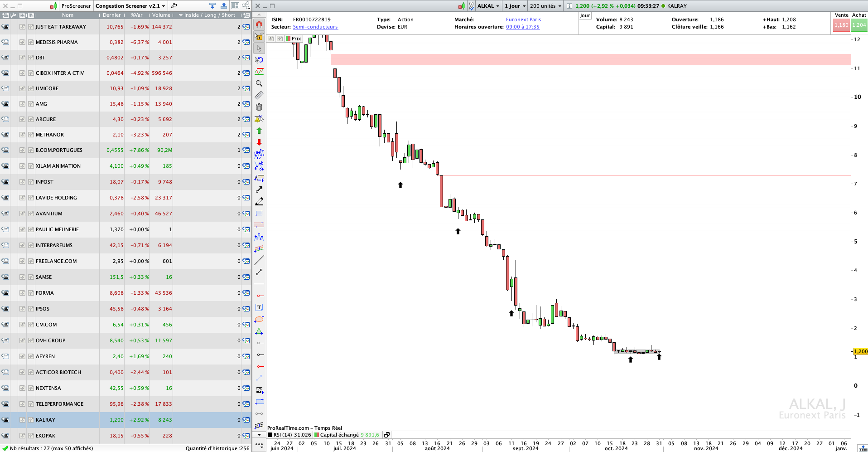The height and width of the screenshot is (452, 868).
Task: Select the black arrow drawing tool
Action: (x=259, y=190)
